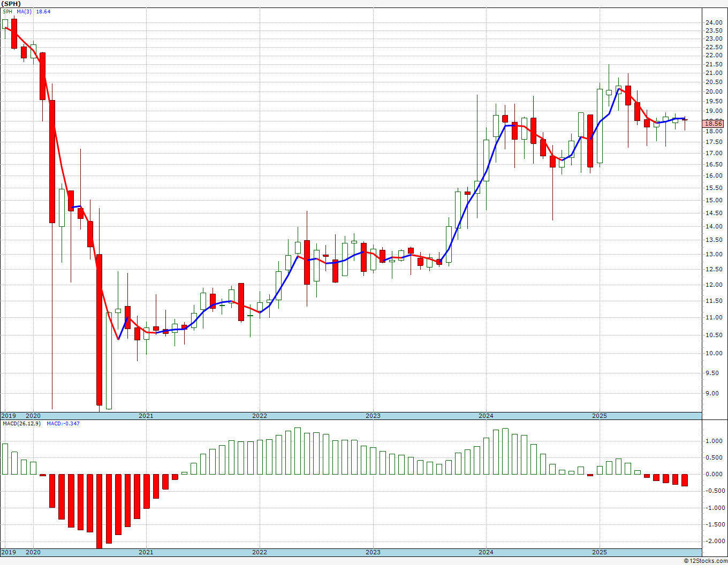The height and width of the screenshot is (565, 728).
Task: Click 24.00 on the price axis
Action: click(714, 22)
